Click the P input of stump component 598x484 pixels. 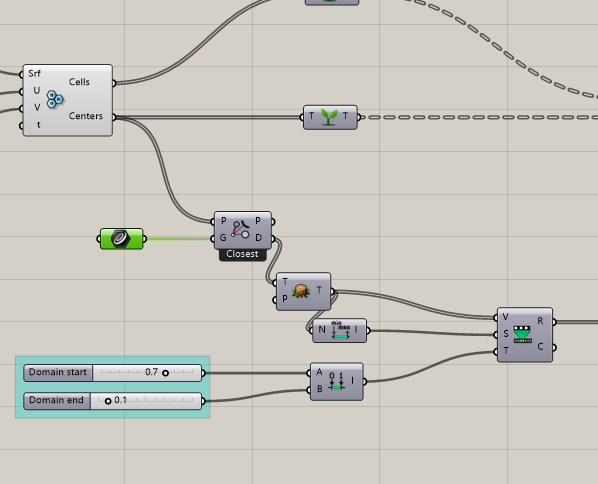pos(285,299)
